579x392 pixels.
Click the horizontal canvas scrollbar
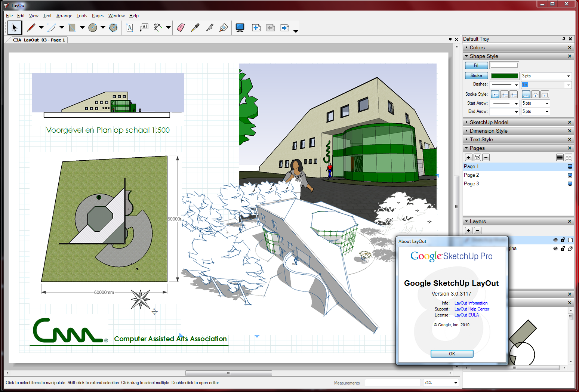click(228, 373)
